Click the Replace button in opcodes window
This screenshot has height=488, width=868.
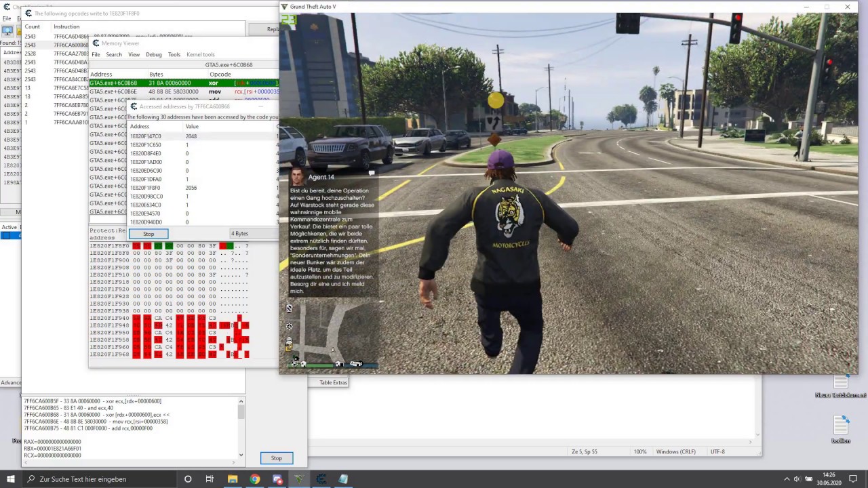click(x=262, y=29)
